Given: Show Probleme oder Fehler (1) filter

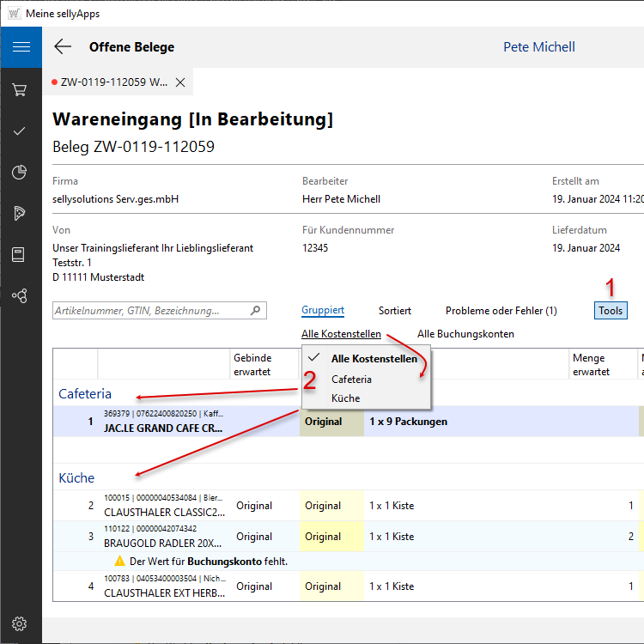Looking at the screenshot, I should click(501, 311).
